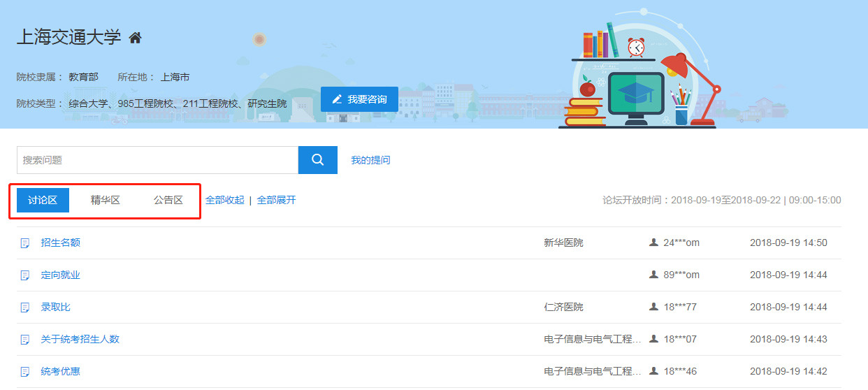This screenshot has height=390, width=868.
Task: Click the user icon beside 18***46
Action: 653,371
